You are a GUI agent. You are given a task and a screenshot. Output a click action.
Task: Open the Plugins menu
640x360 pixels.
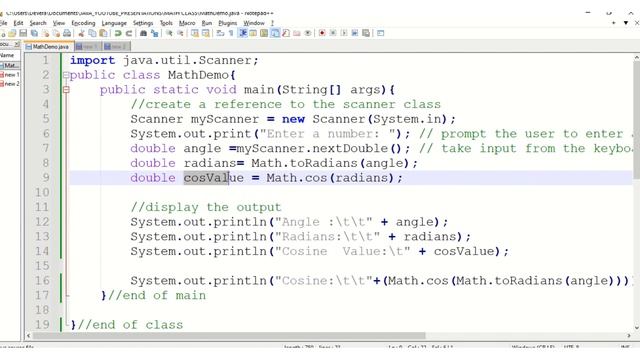click(228, 23)
